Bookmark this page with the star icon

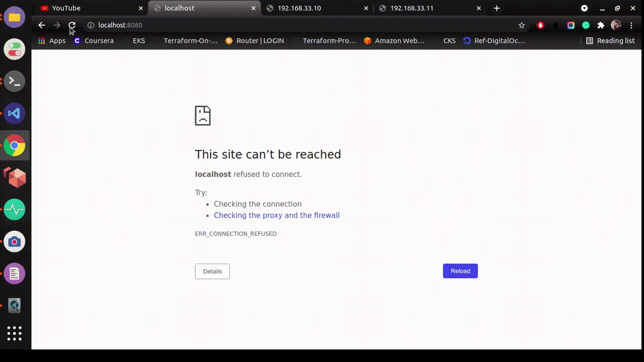click(522, 25)
